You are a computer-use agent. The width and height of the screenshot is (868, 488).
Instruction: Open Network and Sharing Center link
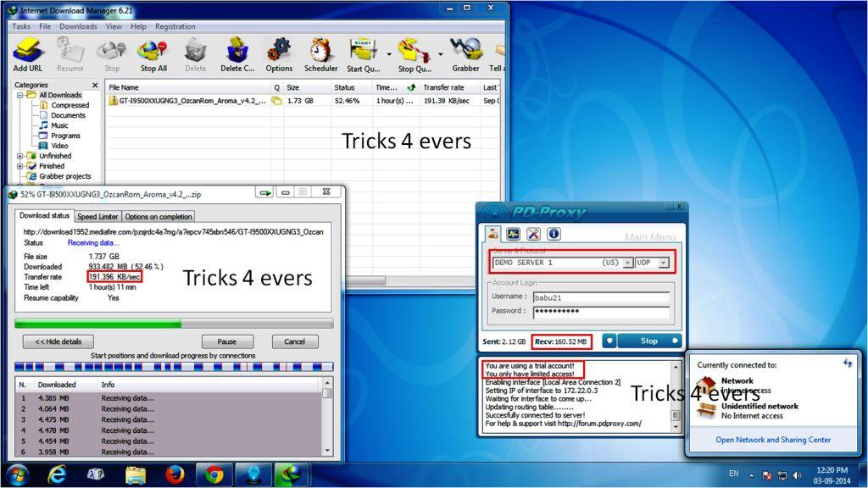pos(773,440)
